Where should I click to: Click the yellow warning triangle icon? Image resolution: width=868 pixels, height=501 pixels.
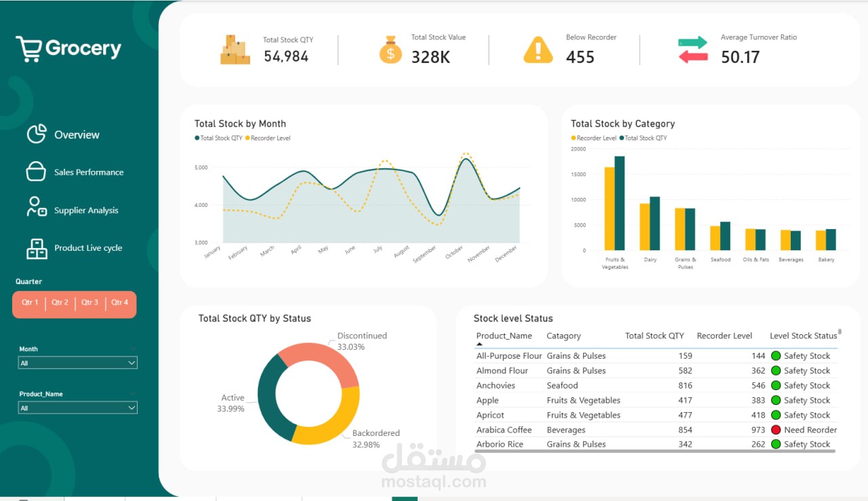click(538, 49)
